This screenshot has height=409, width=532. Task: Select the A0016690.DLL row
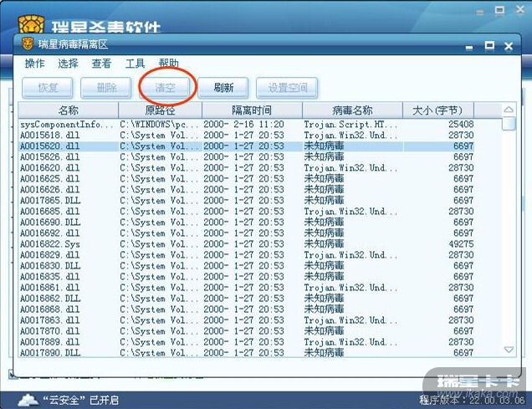(x=246, y=222)
